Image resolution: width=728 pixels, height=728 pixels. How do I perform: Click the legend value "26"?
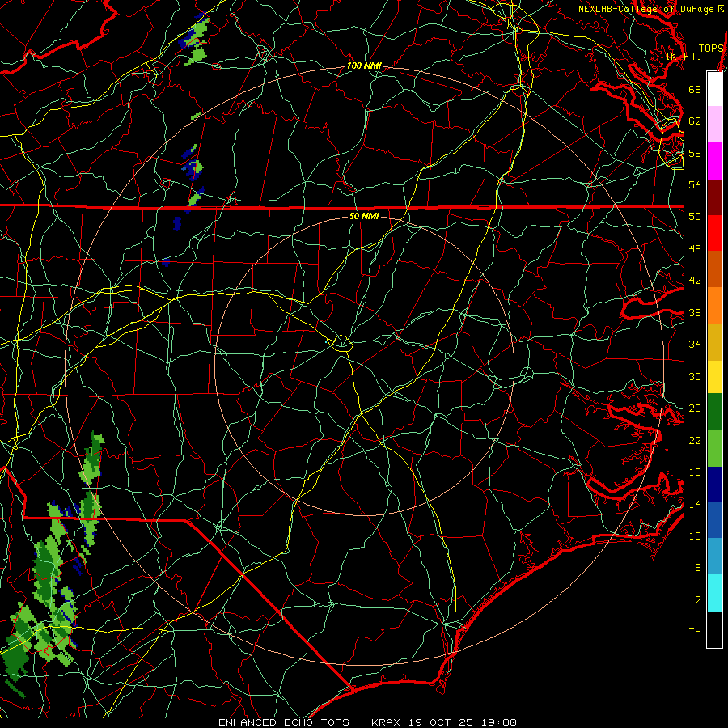pos(695,408)
